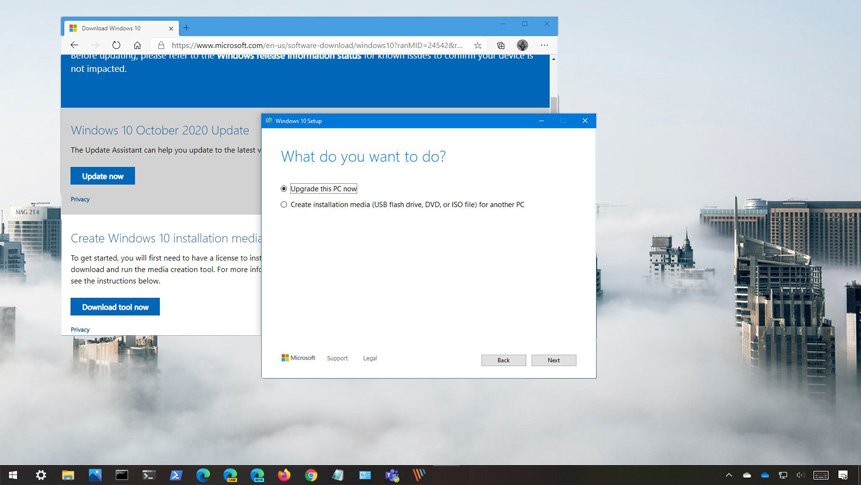The image size is (861, 485).
Task: Open the Support link in Setup
Action: (x=337, y=358)
